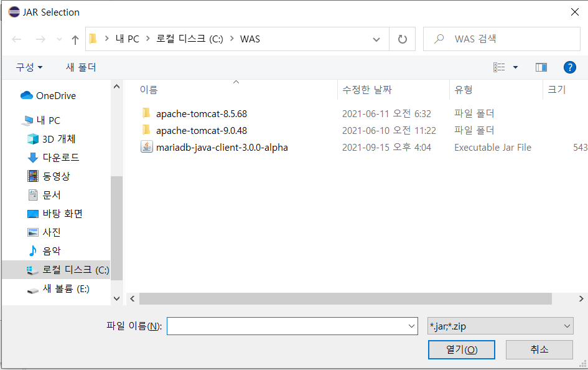The width and height of the screenshot is (588, 370).
Task: Click the 내 PC breadcrumb segment
Action: tap(127, 39)
